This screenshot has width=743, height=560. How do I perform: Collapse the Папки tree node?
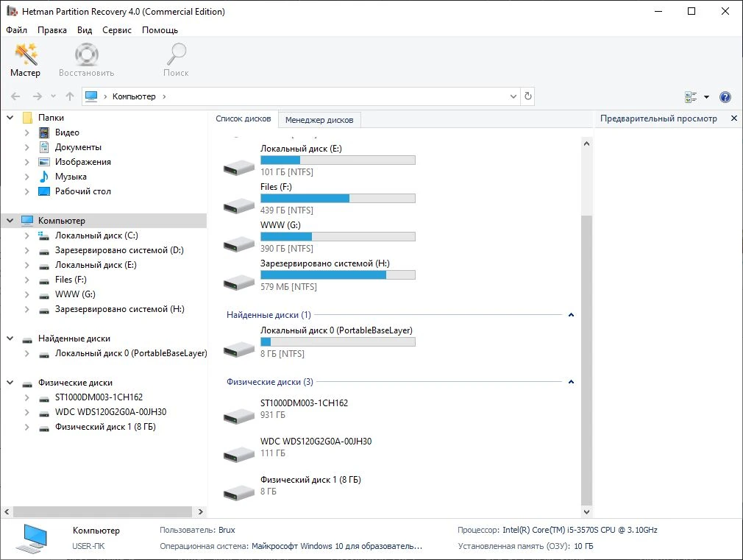click(10, 117)
